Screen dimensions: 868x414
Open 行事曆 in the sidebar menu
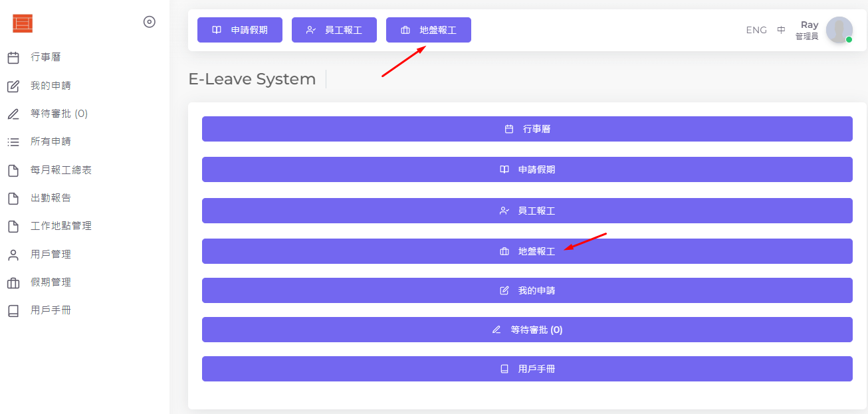pos(46,58)
